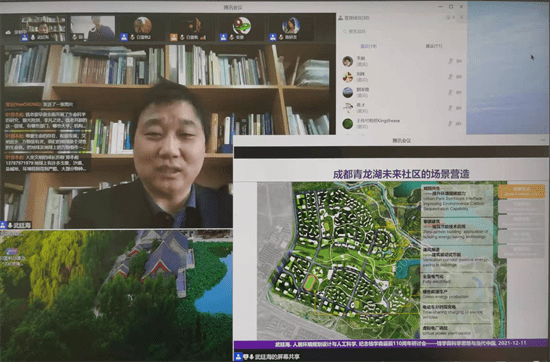Click the face photo avatar in the member list

point(348,61)
